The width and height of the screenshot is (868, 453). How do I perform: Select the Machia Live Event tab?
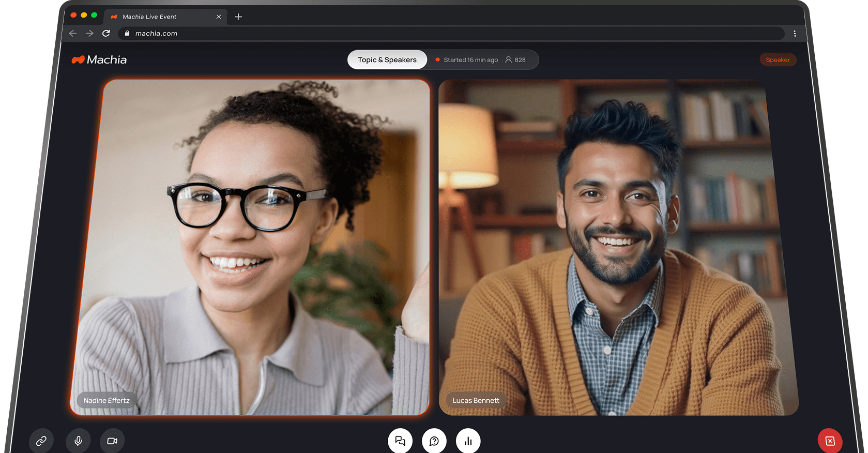[165, 17]
